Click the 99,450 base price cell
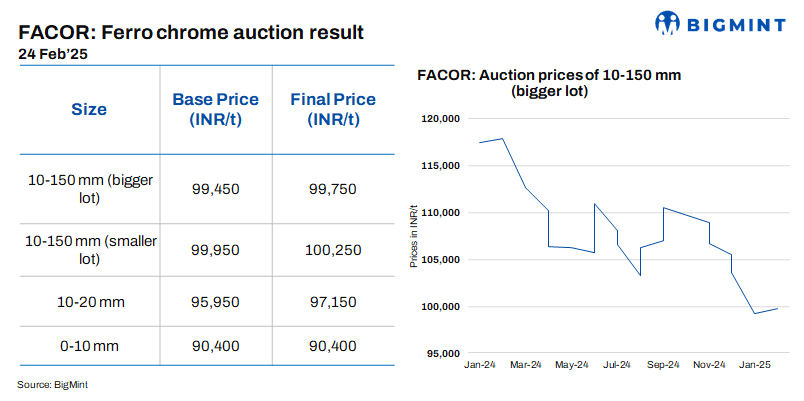 215,189
